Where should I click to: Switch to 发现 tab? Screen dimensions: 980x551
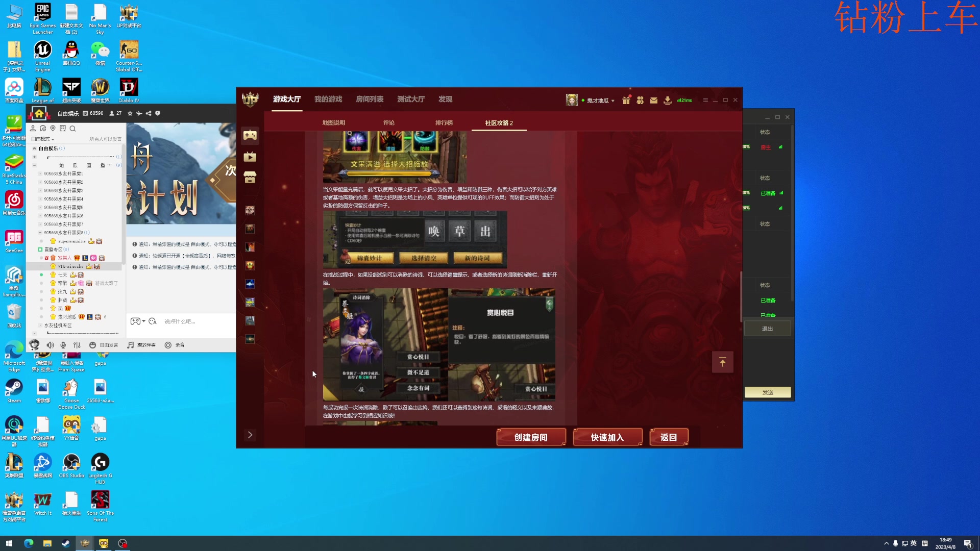pyautogui.click(x=445, y=99)
